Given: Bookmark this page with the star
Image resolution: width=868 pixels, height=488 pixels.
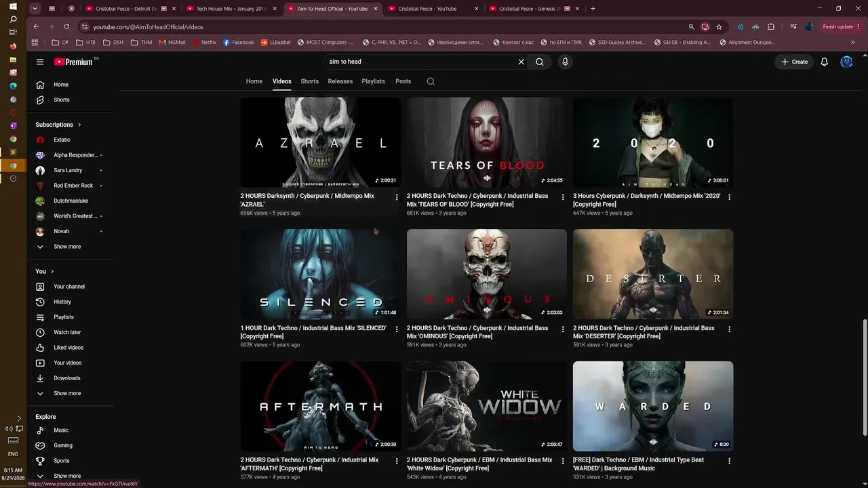Looking at the screenshot, I should point(719,26).
